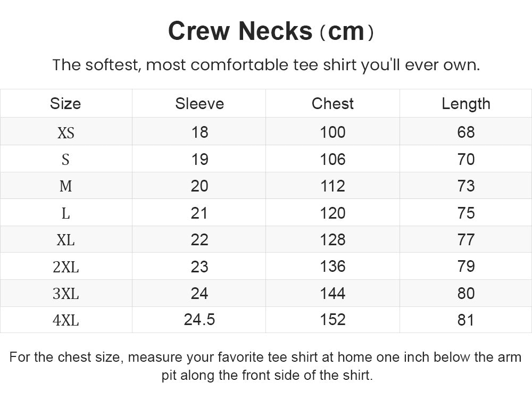Select the M size row label
This screenshot has width=532, height=399.
[x=65, y=186]
